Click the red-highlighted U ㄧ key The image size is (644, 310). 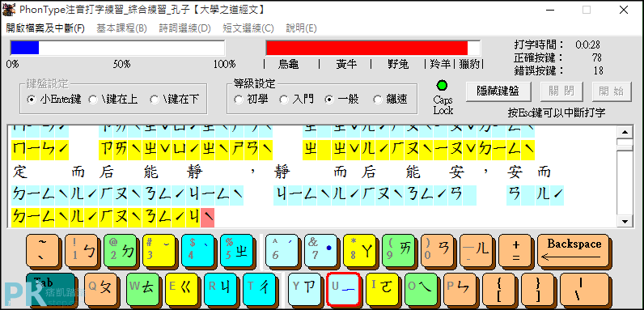click(x=343, y=290)
